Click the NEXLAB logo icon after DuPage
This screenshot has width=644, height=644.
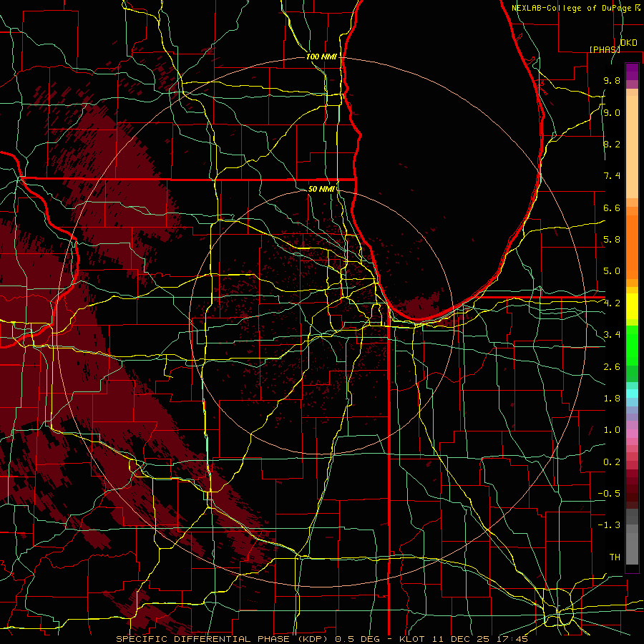[638, 7]
